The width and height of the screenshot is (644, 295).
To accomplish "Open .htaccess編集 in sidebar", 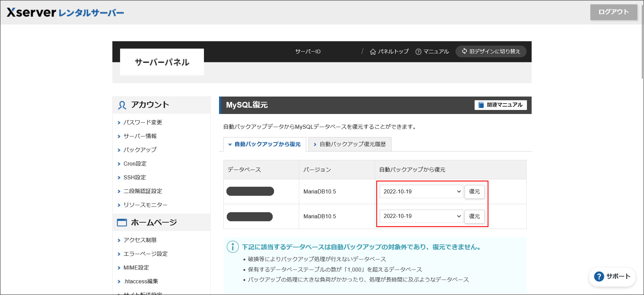I will pos(141,282).
